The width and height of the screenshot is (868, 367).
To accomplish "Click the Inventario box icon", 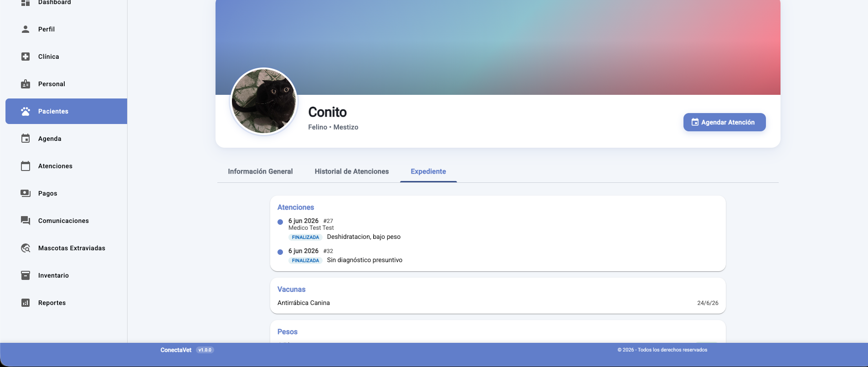I will point(26,275).
